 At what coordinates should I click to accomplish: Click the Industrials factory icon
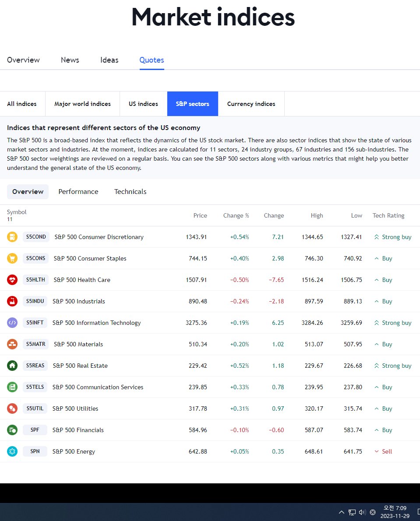[x=12, y=301]
